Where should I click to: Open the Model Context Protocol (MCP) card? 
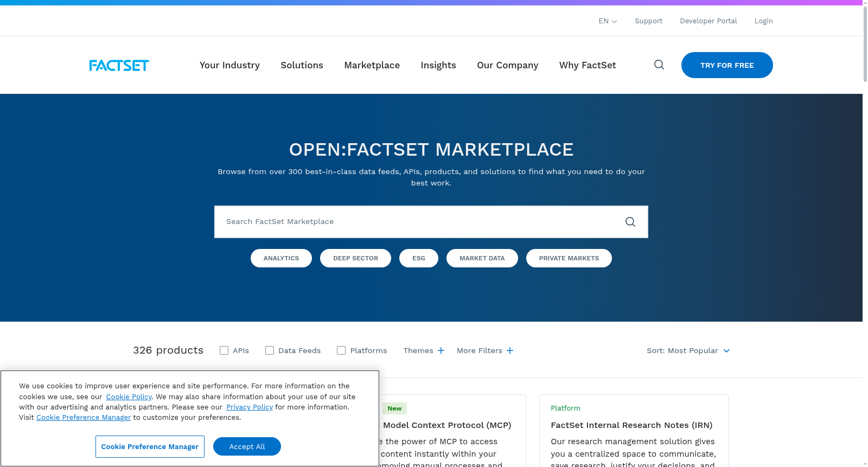click(452, 431)
